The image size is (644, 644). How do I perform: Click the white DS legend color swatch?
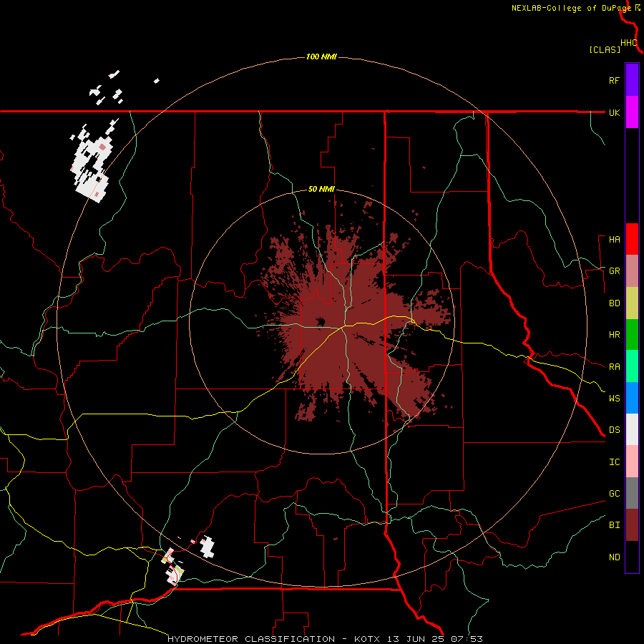[x=632, y=429]
